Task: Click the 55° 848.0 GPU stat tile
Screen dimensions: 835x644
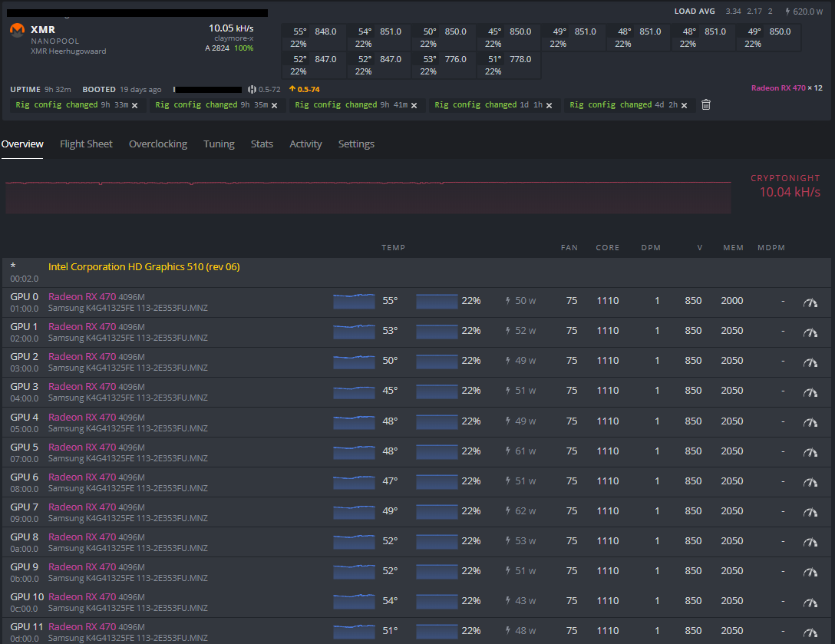Action: point(314,38)
